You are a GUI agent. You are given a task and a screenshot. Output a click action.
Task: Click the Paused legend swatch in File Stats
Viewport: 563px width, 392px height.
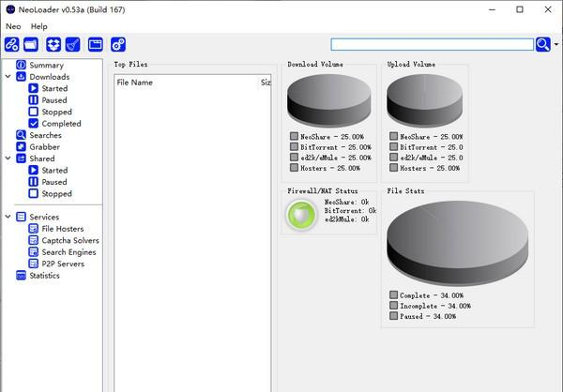click(x=393, y=315)
